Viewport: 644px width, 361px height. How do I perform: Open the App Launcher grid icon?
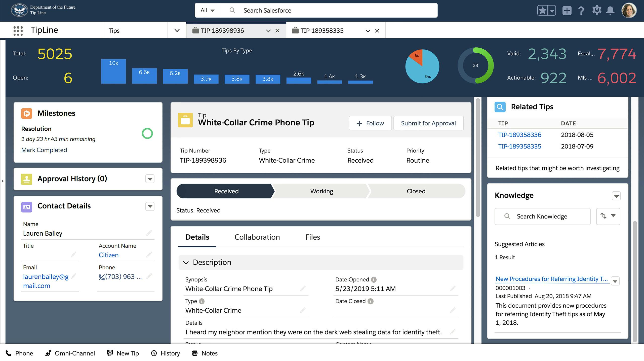tap(18, 31)
